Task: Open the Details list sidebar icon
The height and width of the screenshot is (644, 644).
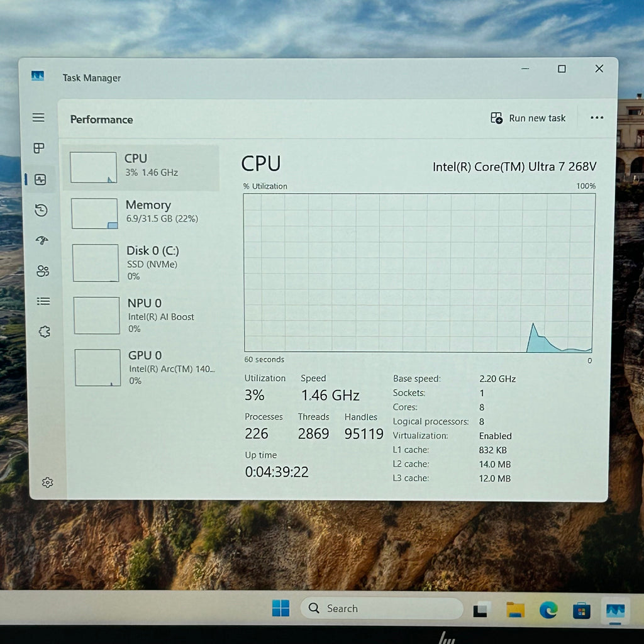Action: [x=43, y=301]
